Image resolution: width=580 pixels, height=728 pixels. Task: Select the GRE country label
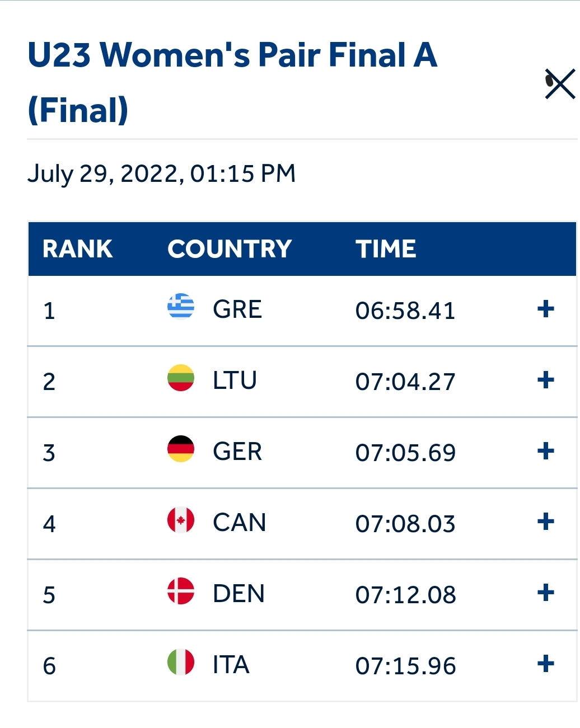point(237,309)
